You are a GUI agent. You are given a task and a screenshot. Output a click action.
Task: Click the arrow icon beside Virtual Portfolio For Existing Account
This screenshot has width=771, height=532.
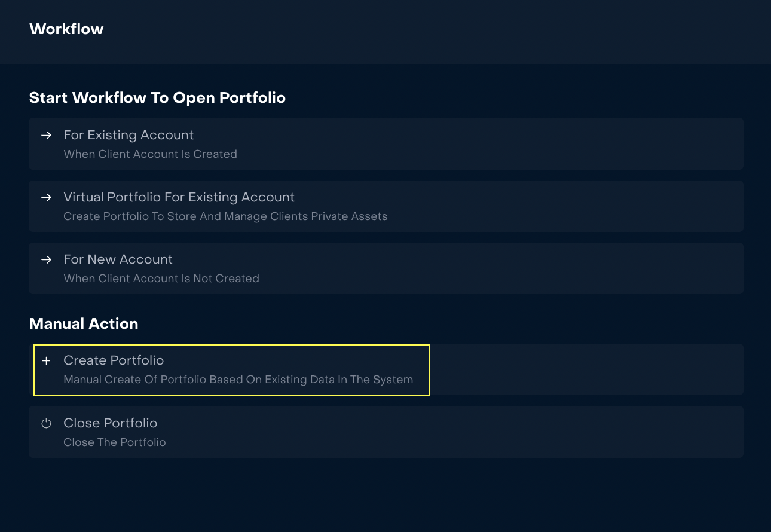pyautogui.click(x=46, y=198)
